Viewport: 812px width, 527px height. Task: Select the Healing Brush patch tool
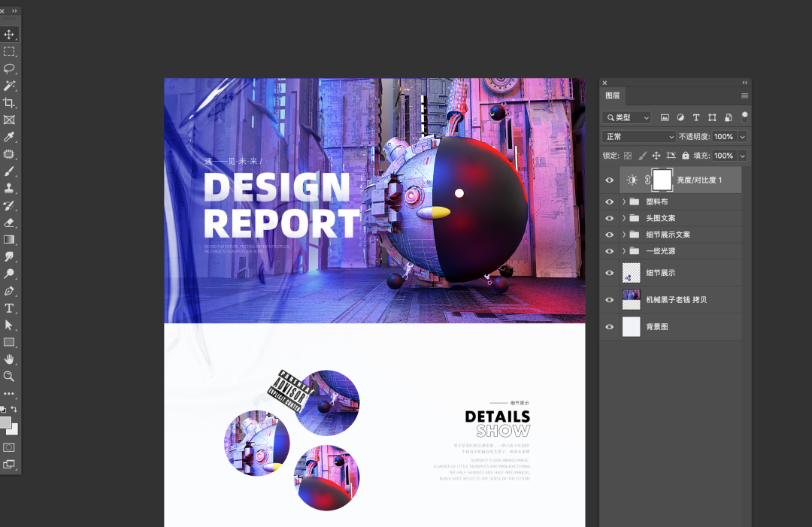9,154
